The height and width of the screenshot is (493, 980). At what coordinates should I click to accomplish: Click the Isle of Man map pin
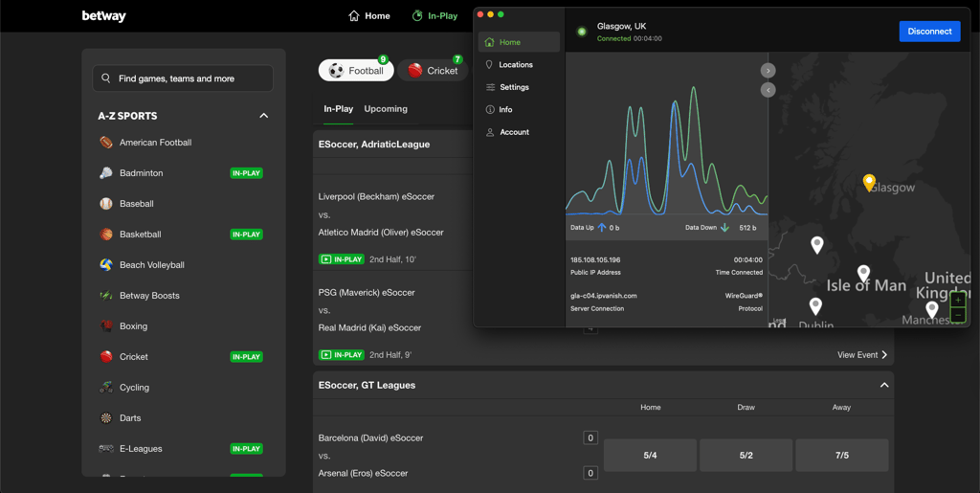(x=863, y=274)
